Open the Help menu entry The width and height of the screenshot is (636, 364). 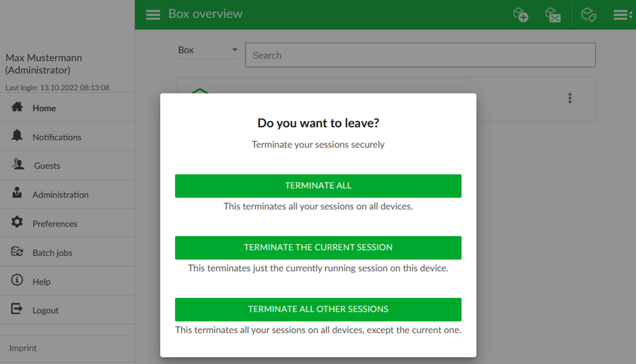pos(67,281)
